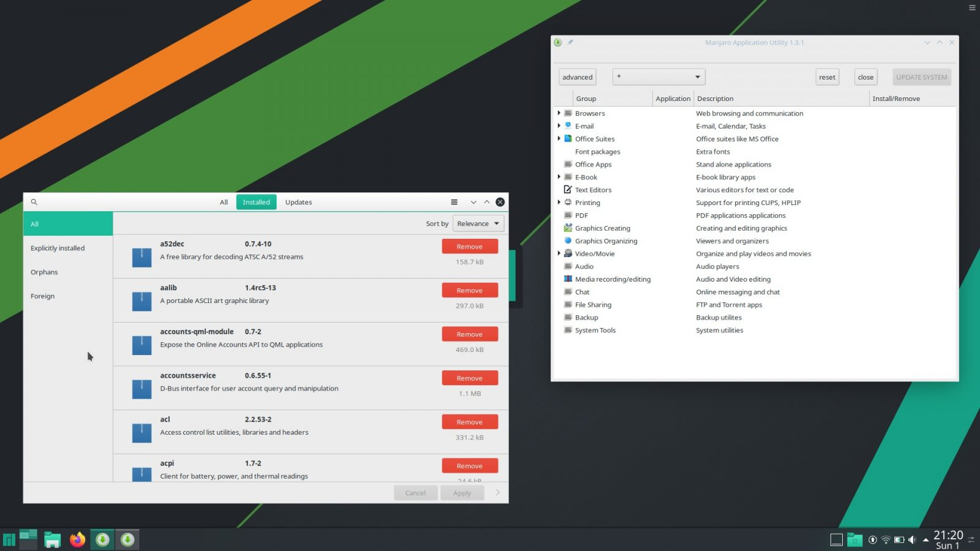The height and width of the screenshot is (551, 980).
Task: Expand the Office Suites group
Action: click(x=559, y=139)
